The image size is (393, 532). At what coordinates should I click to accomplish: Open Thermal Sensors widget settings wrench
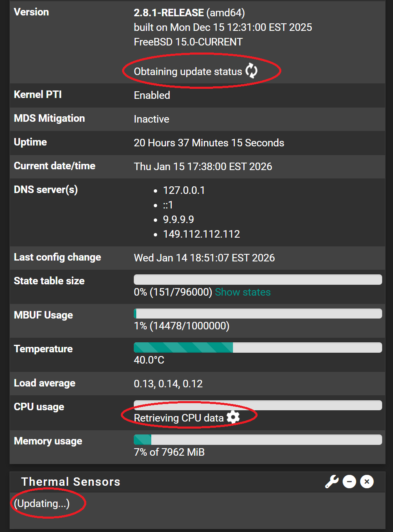click(332, 482)
